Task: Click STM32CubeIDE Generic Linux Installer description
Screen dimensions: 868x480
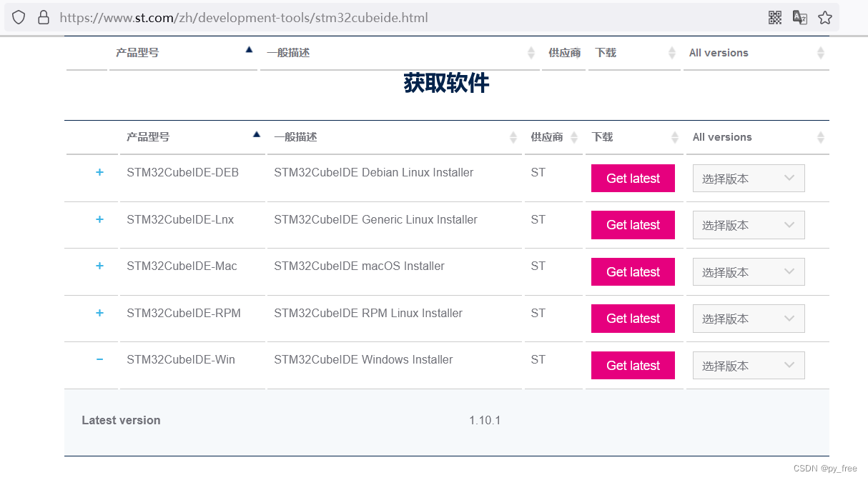Action: 375,219
